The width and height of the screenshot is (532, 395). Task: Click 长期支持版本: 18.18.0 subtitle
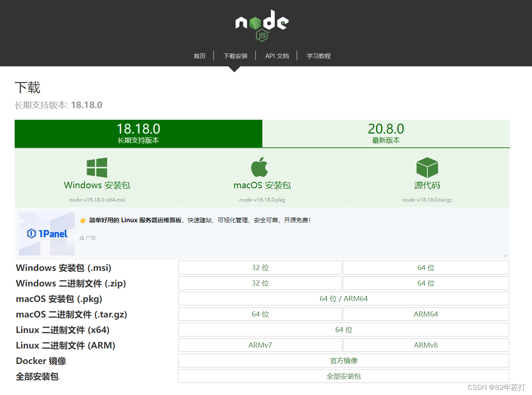coord(59,105)
